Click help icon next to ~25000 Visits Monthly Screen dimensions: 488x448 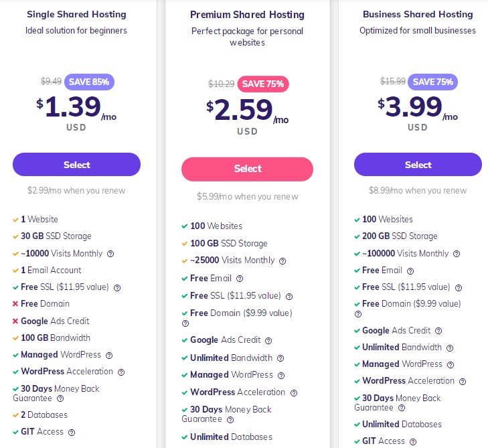pyautogui.click(x=282, y=261)
